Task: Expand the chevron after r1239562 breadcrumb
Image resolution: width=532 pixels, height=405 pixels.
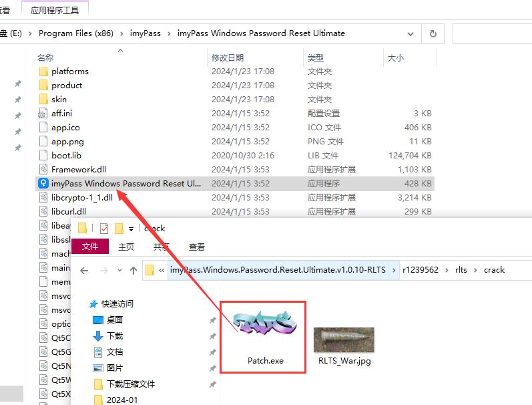Action: pos(447,270)
